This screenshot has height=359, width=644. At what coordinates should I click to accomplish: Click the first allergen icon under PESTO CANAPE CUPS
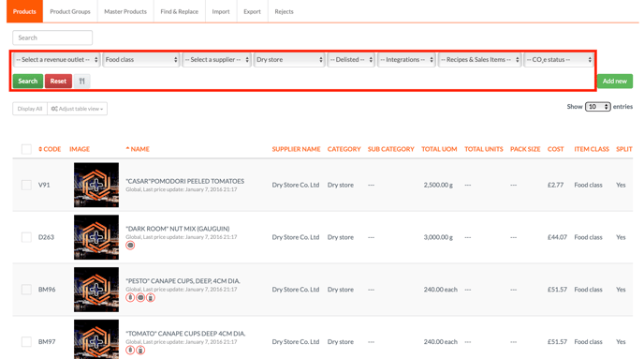pos(130,298)
